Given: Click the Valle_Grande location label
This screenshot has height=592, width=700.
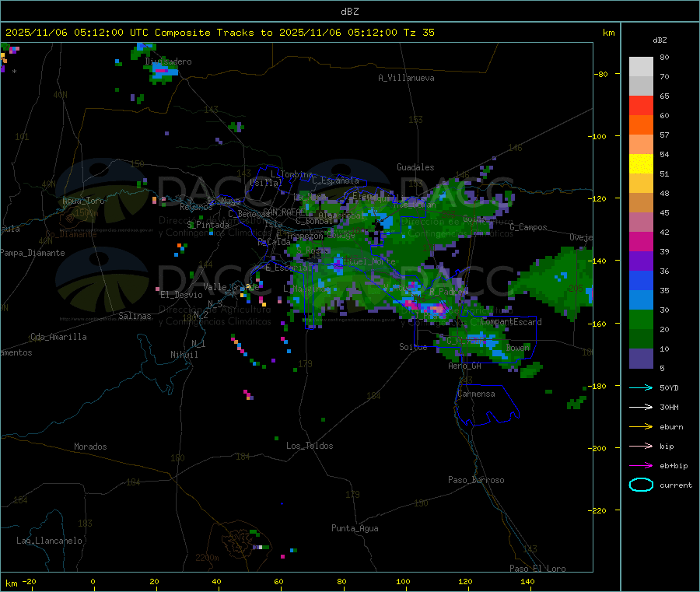Looking at the screenshot, I should pyautogui.click(x=231, y=287).
